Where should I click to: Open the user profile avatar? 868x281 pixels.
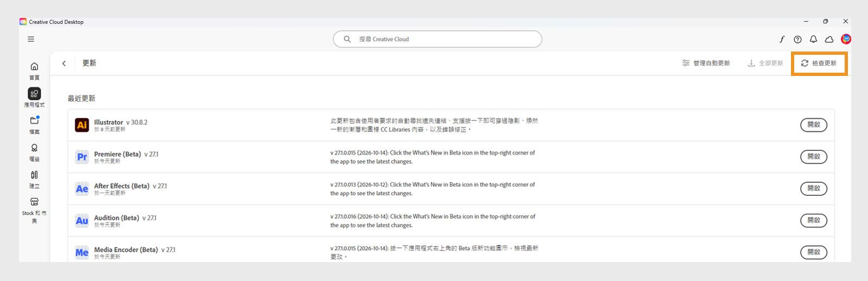[x=846, y=39]
